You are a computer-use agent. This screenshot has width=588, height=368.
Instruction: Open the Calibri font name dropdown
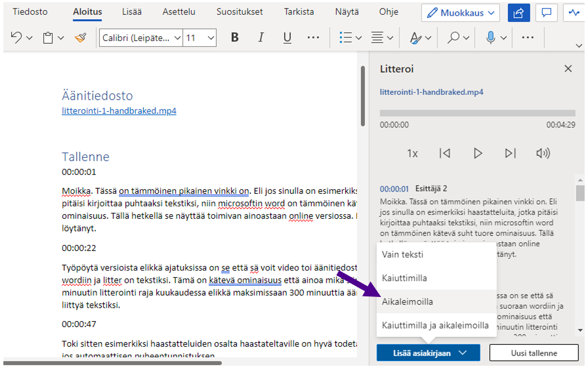pyautogui.click(x=141, y=38)
